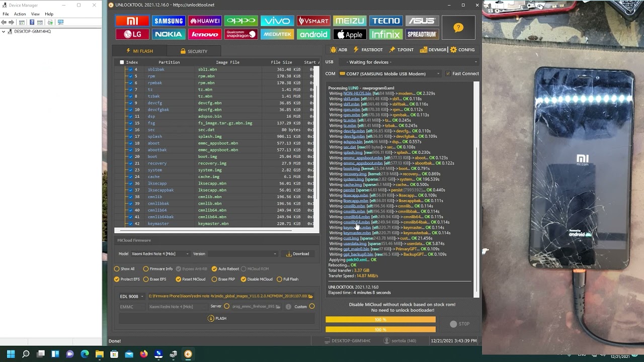
Task: Select the Samsung brand logo
Action: (x=169, y=21)
